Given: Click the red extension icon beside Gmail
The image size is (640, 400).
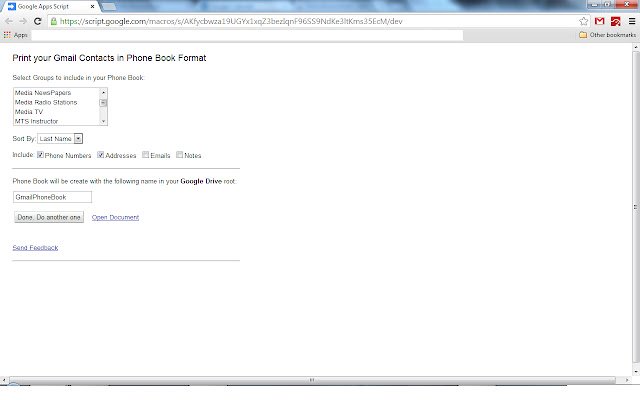Looking at the screenshot, I should (x=616, y=21).
